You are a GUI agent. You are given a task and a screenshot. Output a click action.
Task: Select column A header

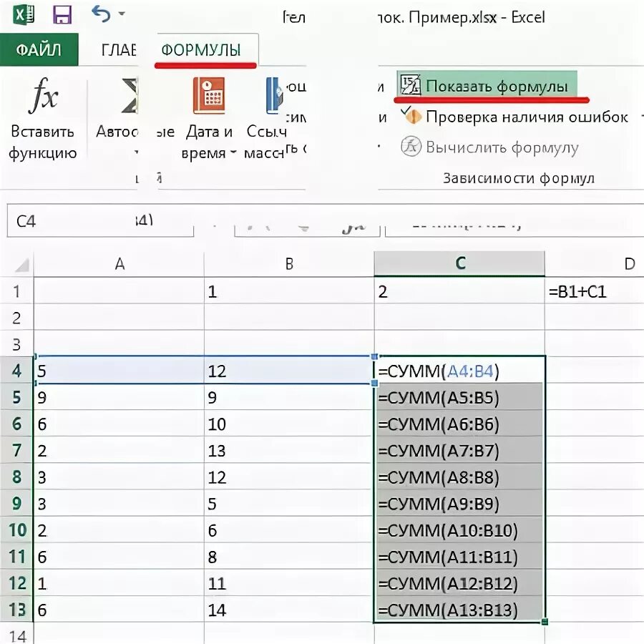(x=119, y=263)
